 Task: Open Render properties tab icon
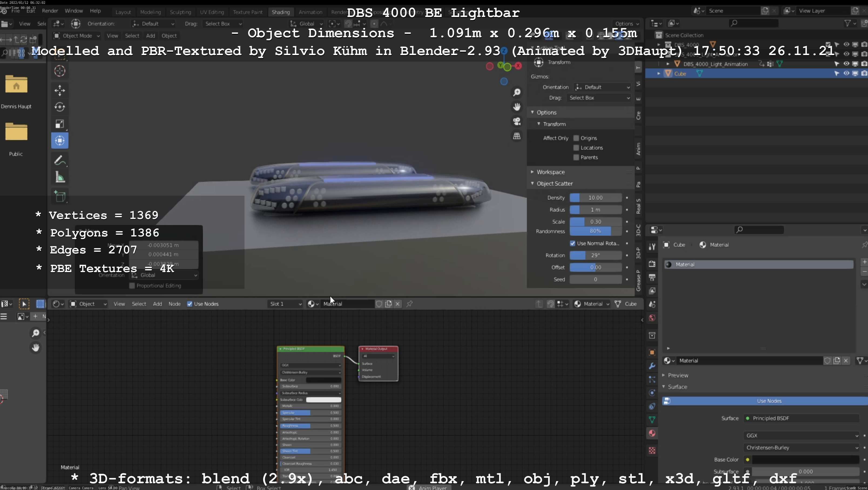point(652,263)
